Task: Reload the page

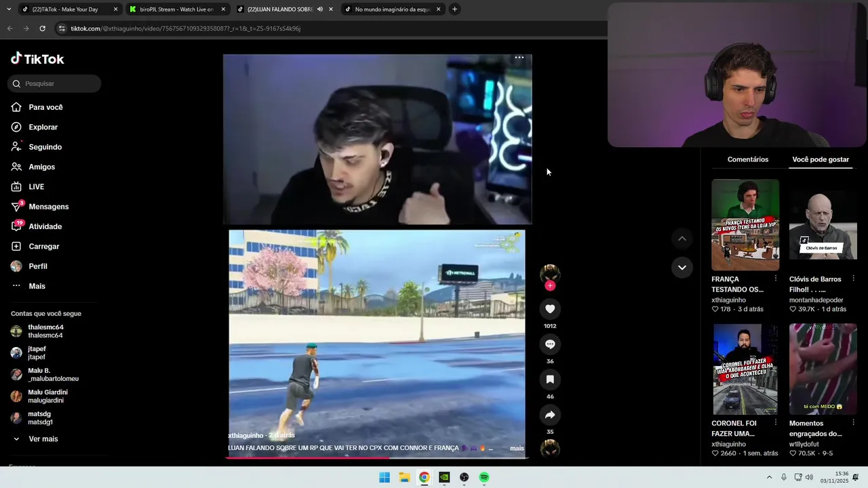Action: click(x=42, y=28)
